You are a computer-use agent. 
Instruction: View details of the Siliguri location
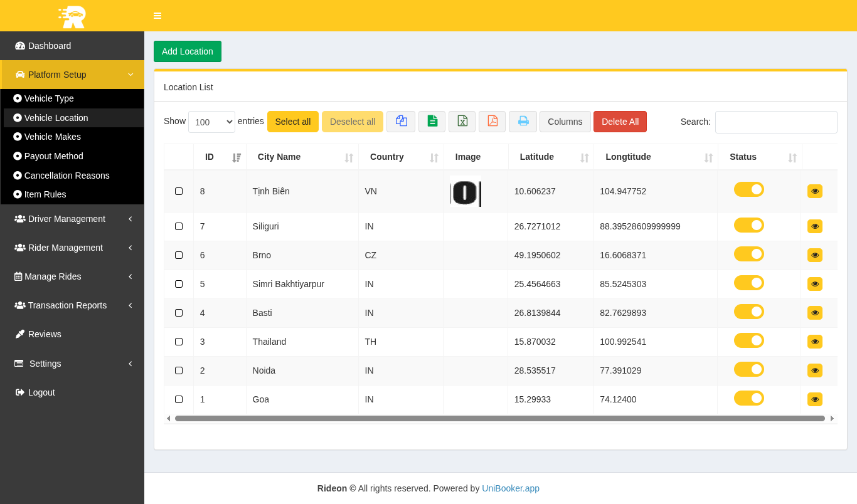pyautogui.click(x=814, y=226)
